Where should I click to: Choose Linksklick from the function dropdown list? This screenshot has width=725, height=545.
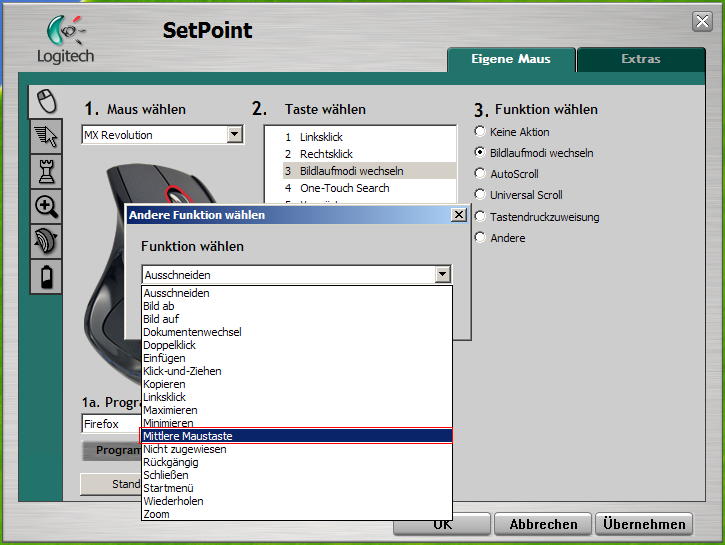click(297, 397)
